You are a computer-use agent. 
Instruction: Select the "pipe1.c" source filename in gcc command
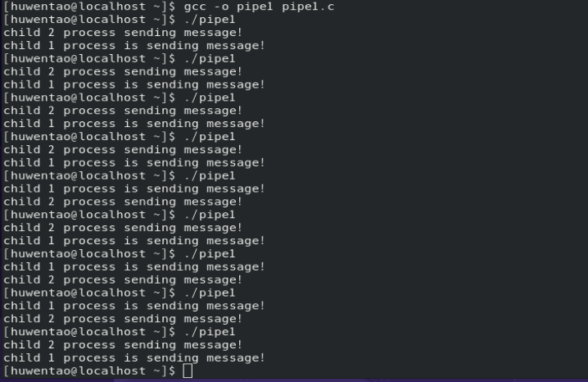pos(307,7)
